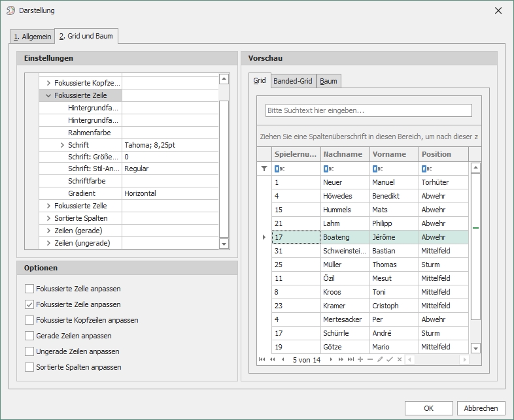
Task: Open the "Banded-Grid" preview tab
Action: pyautogui.click(x=292, y=81)
